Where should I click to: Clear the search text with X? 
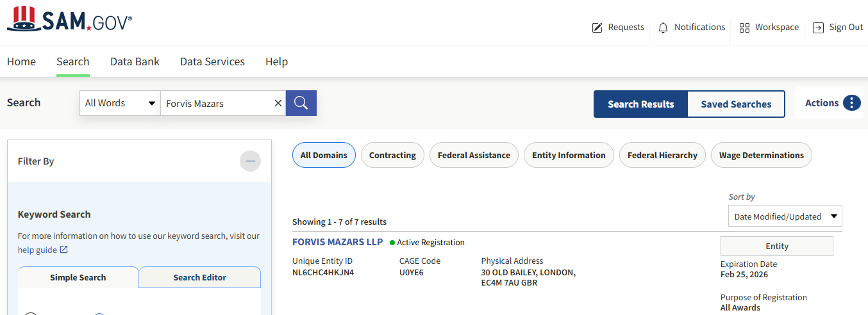(278, 103)
